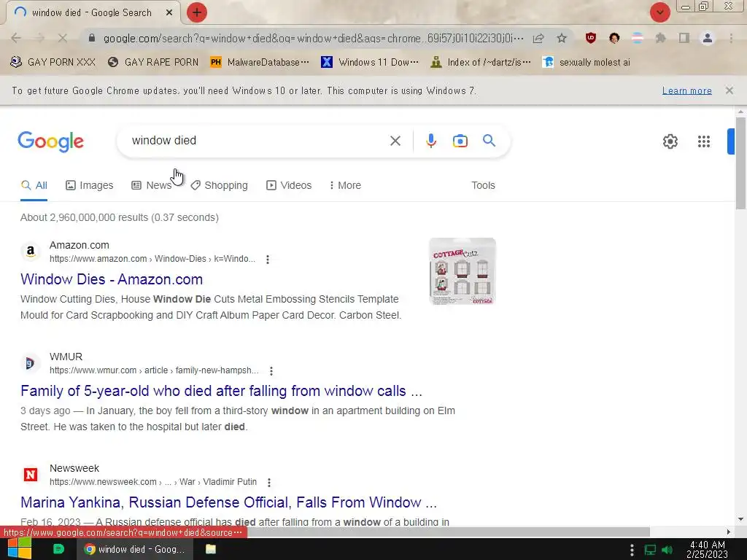Open the WMUR result's three-dot options
This screenshot has height=560, width=747.
pyautogui.click(x=271, y=371)
